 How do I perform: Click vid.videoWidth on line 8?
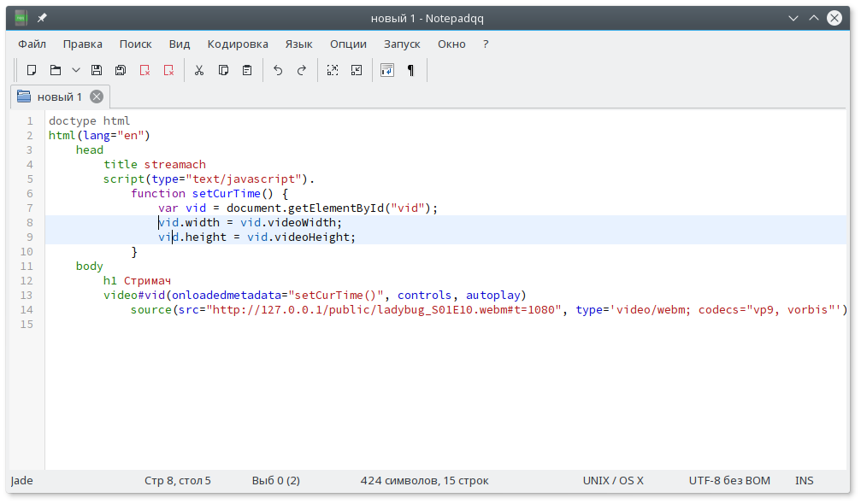point(288,223)
